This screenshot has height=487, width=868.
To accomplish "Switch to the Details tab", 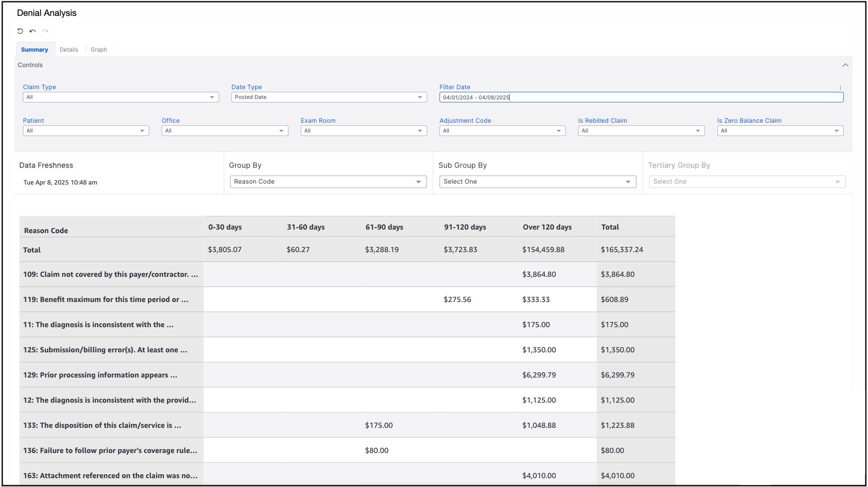I will [x=69, y=49].
